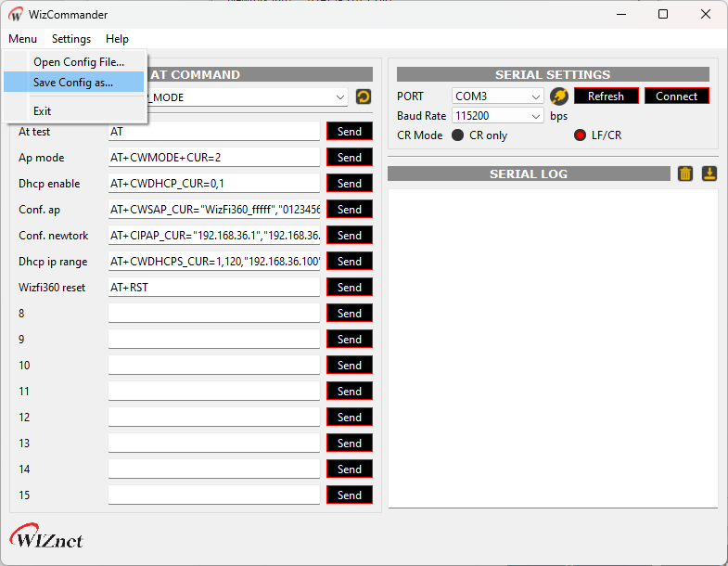Click the AT+CWDHCPS_CUR command field
Screen dimensions: 728x566
(214, 262)
